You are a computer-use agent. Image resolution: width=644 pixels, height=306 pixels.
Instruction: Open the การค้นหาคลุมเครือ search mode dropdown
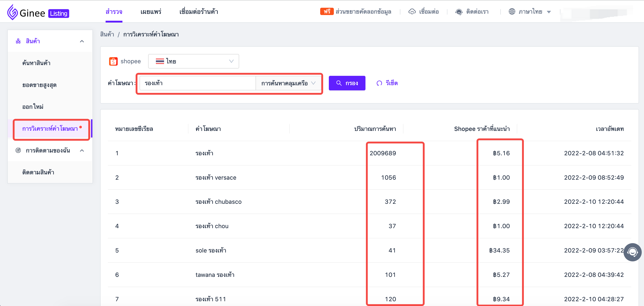coord(288,83)
